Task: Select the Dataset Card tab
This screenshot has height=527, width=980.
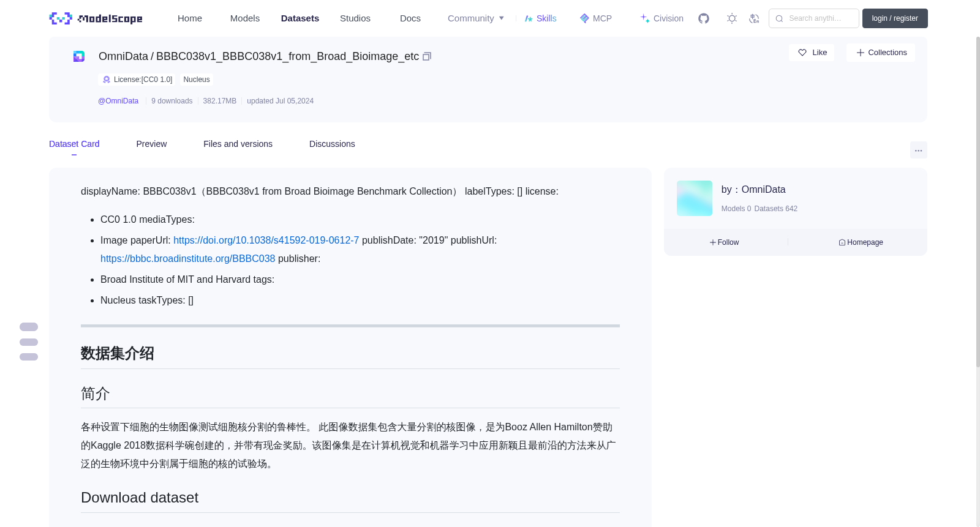Action: 74,144
